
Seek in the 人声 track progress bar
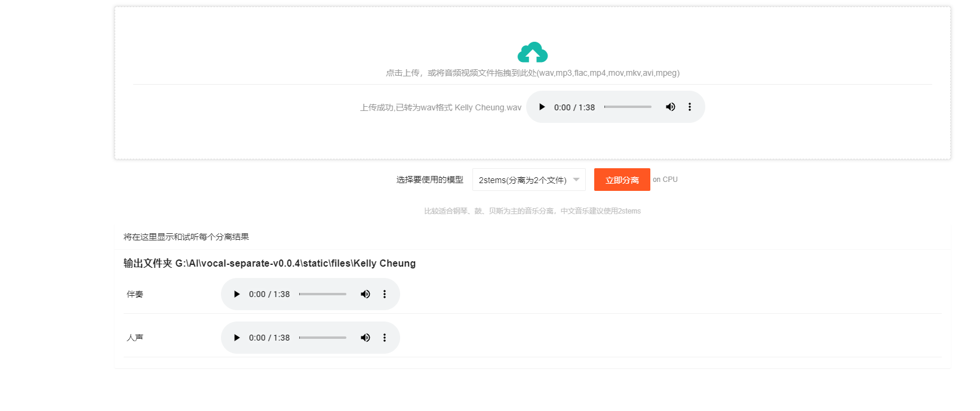tap(322, 338)
